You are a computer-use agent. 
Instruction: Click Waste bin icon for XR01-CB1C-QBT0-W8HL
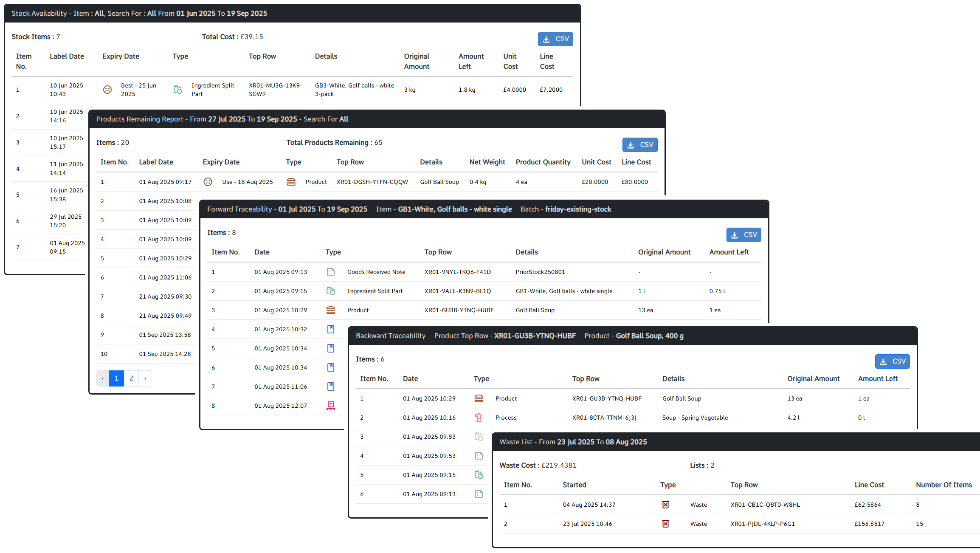(665, 505)
